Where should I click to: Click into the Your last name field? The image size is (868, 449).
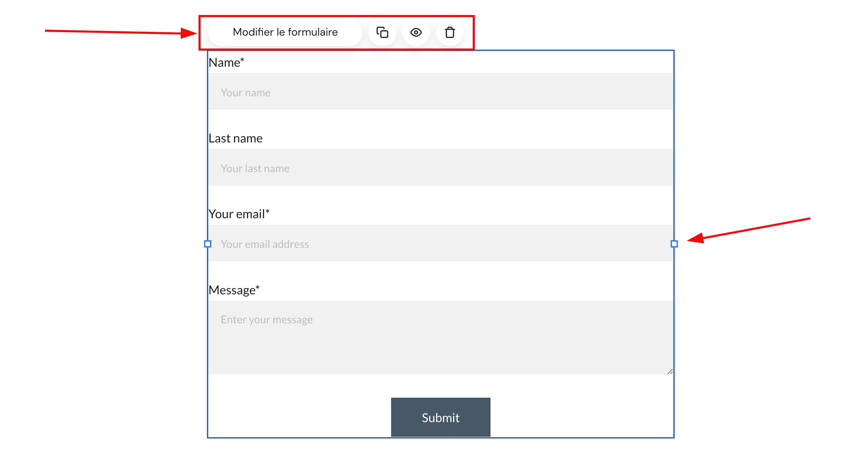click(x=440, y=168)
